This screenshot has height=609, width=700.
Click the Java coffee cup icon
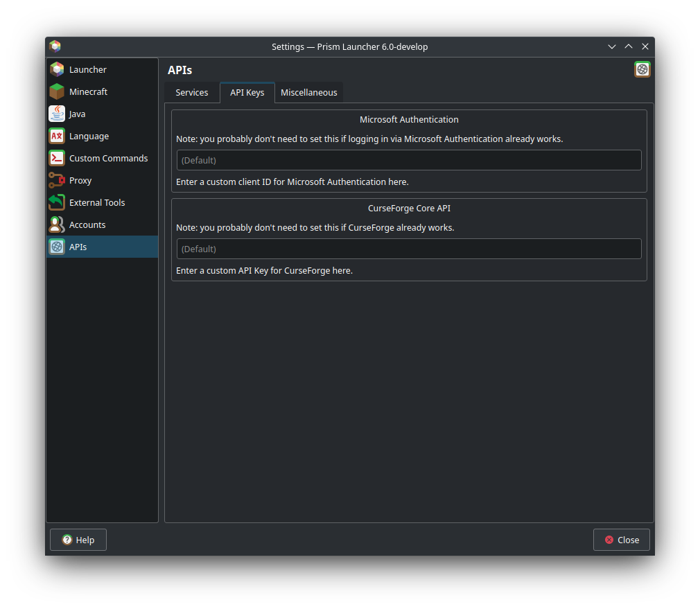click(x=57, y=114)
